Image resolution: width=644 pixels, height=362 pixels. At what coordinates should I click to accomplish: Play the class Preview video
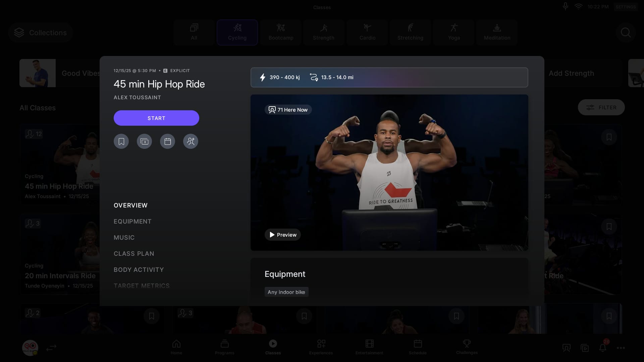click(x=282, y=235)
